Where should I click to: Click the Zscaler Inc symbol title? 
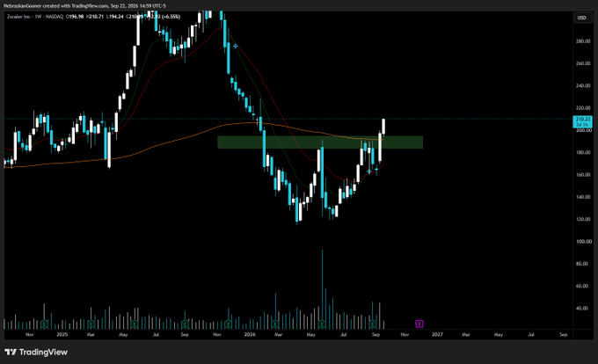click(19, 17)
